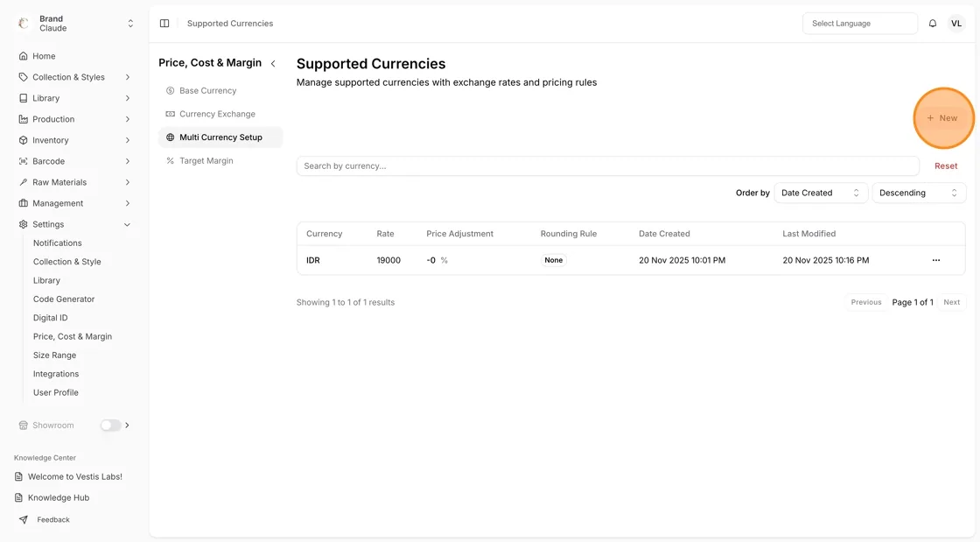Click the Supported Currencies breadcrumb text

pos(230,23)
